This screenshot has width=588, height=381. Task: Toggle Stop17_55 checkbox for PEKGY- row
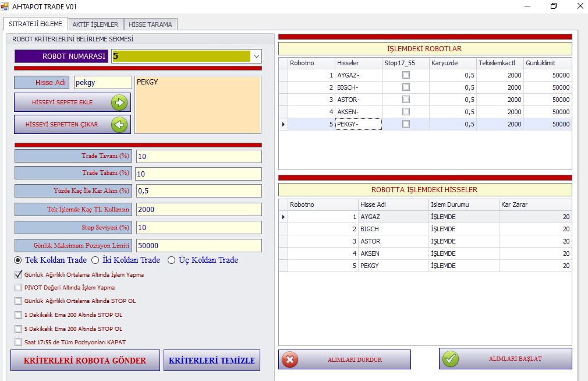coord(406,124)
